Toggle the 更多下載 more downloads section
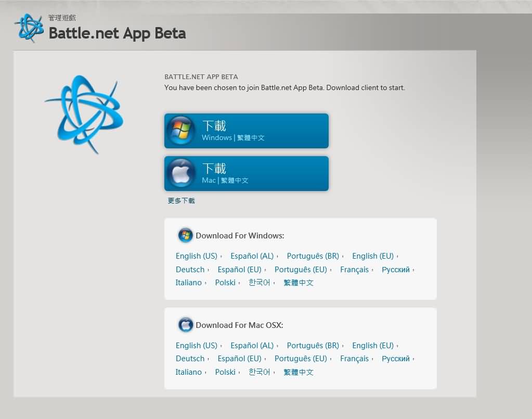The width and height of the screenshot is (532, 419). pos(181,201)
